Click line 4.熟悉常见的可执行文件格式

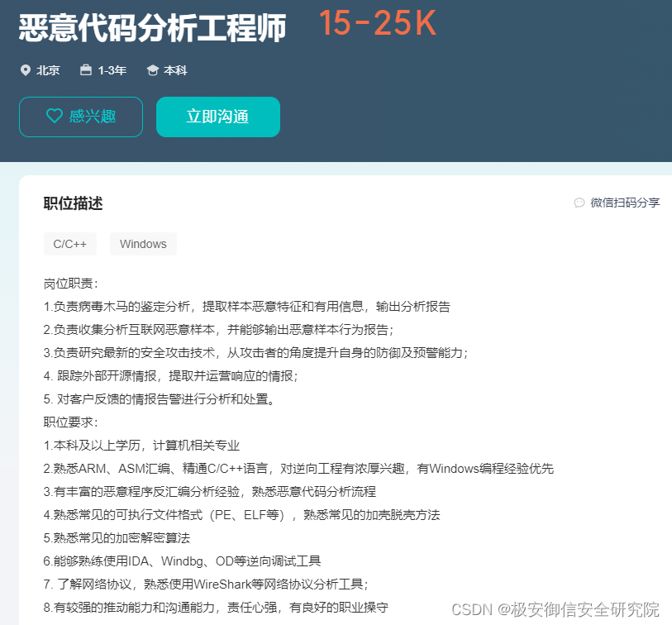[241, 515]
